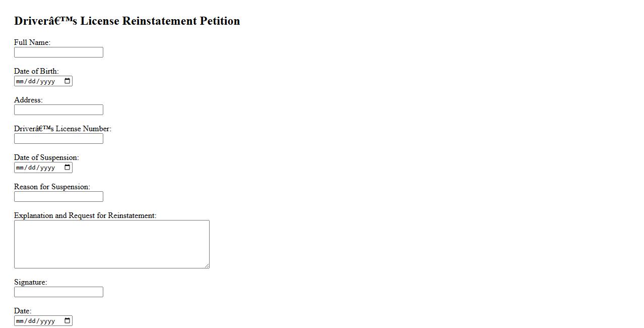This screenshot has height=328, width=644.
Task: Click the 'Explanation and Request for Reinstatement' label
Action: [85, 215]
